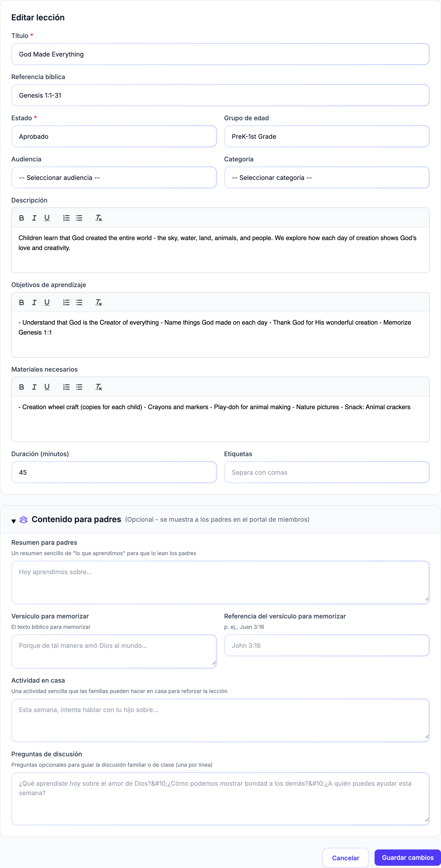Click ordered list icon in Descripción toolbar
Viewport: 441px width, 868px height.
(66, 218)
